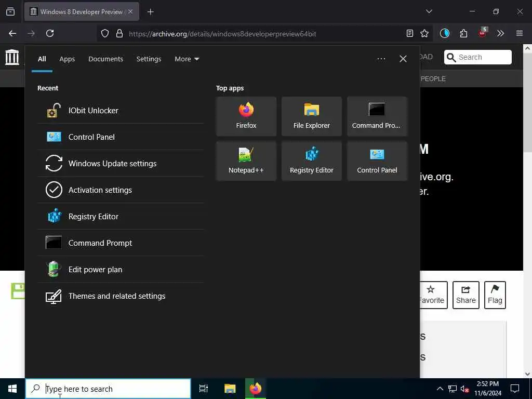
Task: Close the Windows search panel
Action: point(403,59)
